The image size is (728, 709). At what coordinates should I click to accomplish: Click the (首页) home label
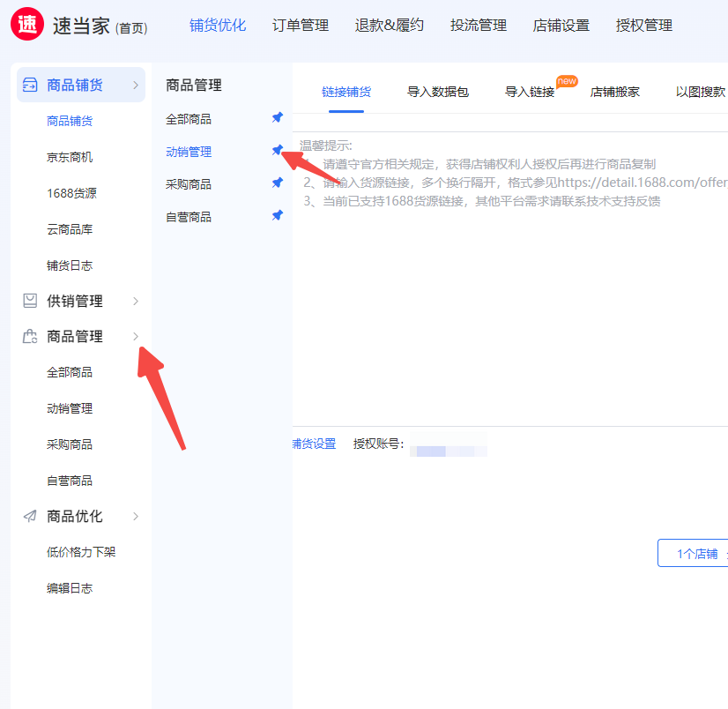tap(131, 28)
